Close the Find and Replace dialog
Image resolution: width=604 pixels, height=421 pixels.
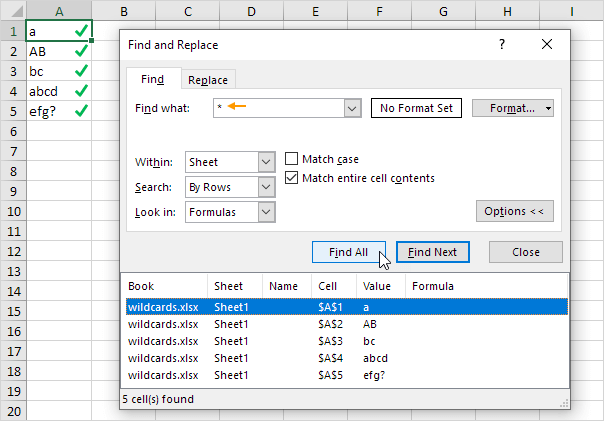pos(546,45)
